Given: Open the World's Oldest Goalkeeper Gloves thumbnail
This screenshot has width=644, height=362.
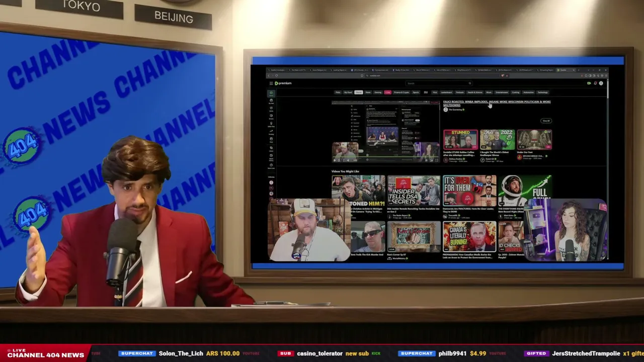Looking at the screenshot, I should pos(497,139).
